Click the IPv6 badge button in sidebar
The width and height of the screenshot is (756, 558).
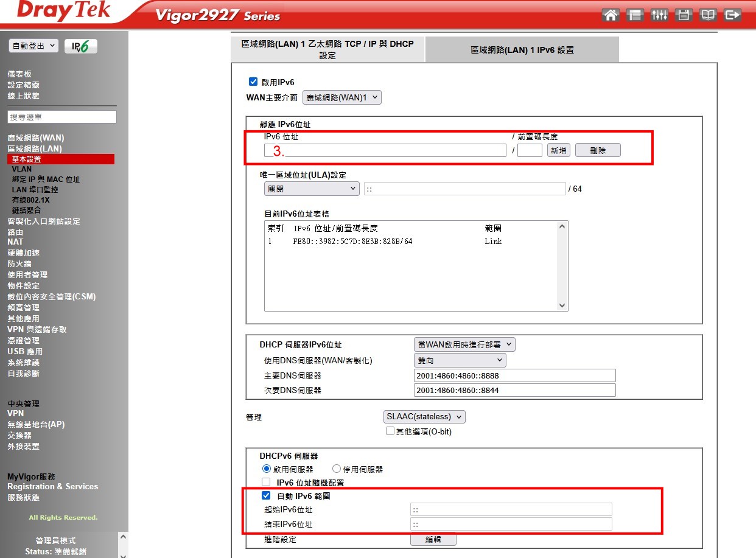tap(81, 47)
